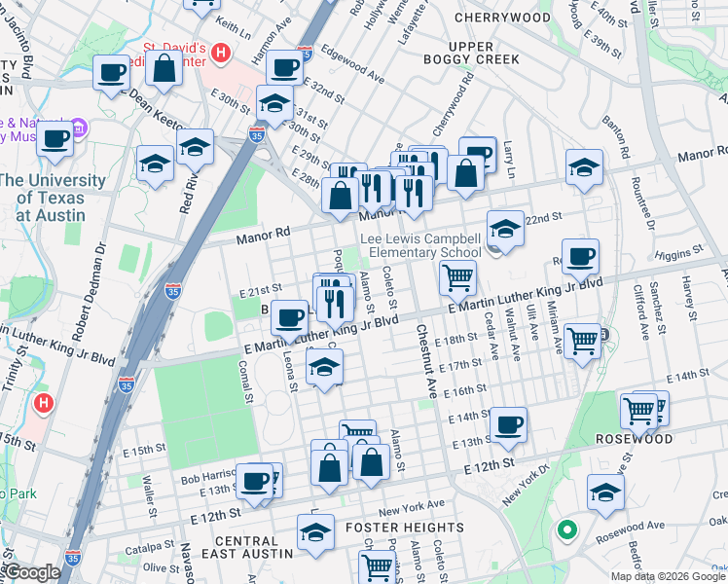Click St. David's hospital H pin

pos(221,53)
